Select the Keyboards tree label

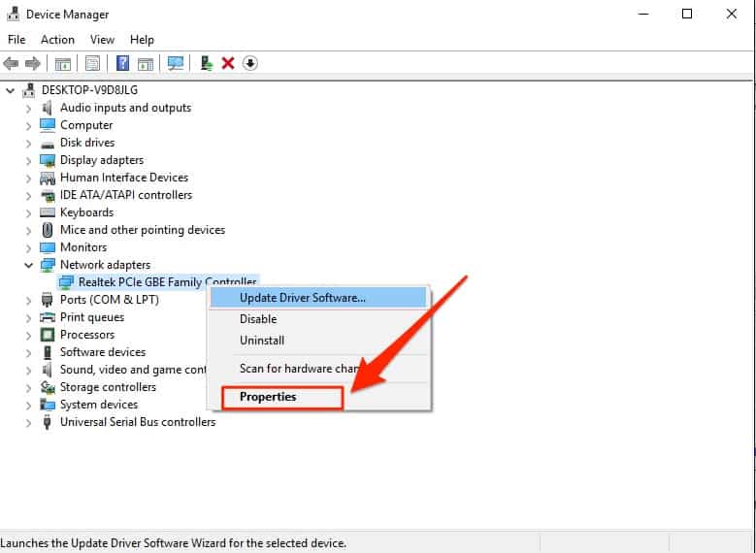click(86, 212)
